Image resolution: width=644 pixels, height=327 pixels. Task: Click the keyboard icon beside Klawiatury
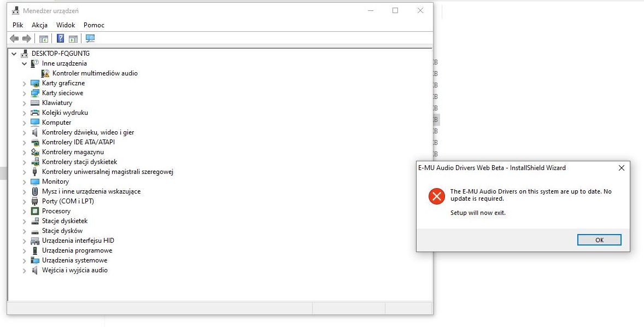(x=34, y=102)
